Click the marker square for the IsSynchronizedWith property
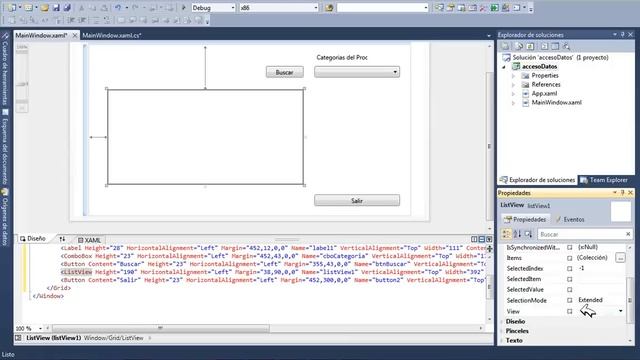This screenshot has width=640, height=360. pos(569,247)
